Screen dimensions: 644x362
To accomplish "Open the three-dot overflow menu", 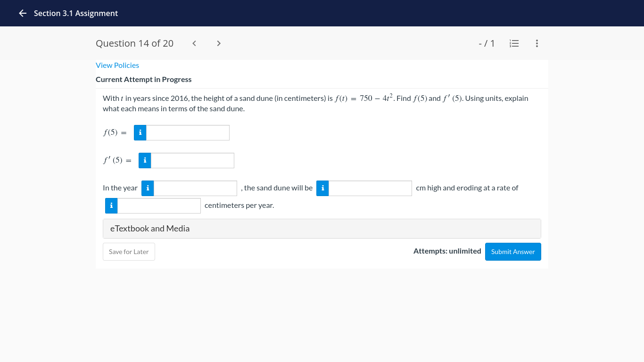I will point(537,43).
